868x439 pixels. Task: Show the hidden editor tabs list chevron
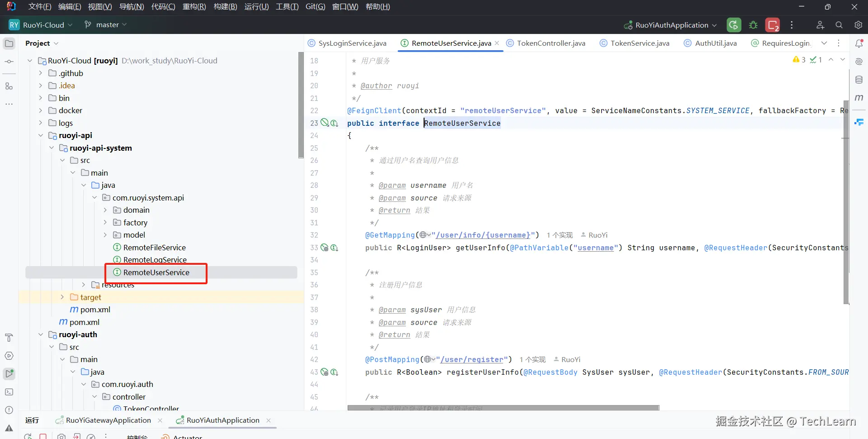tap(824, 43)
